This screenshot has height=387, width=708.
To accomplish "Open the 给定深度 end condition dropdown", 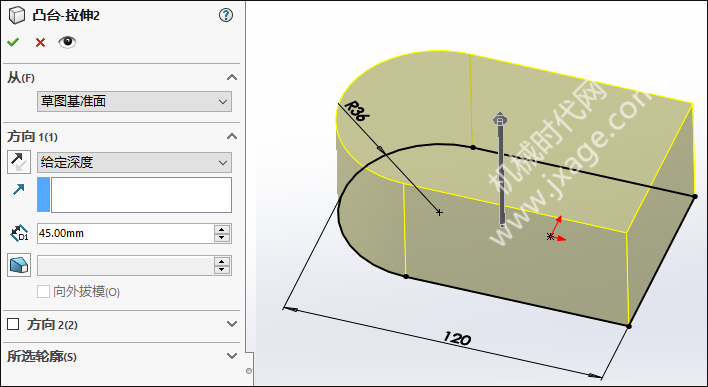I will coord(134,163).
